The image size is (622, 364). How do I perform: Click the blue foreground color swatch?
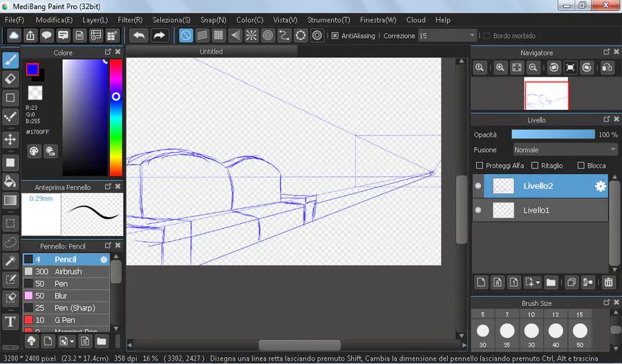click(x=32, y=69)
